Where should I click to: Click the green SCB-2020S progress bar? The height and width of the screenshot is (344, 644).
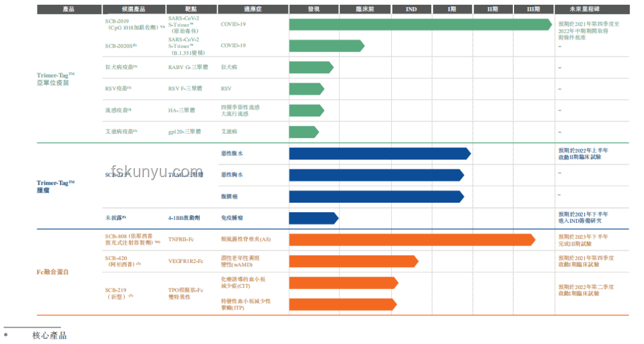click(x=327, y=46)
